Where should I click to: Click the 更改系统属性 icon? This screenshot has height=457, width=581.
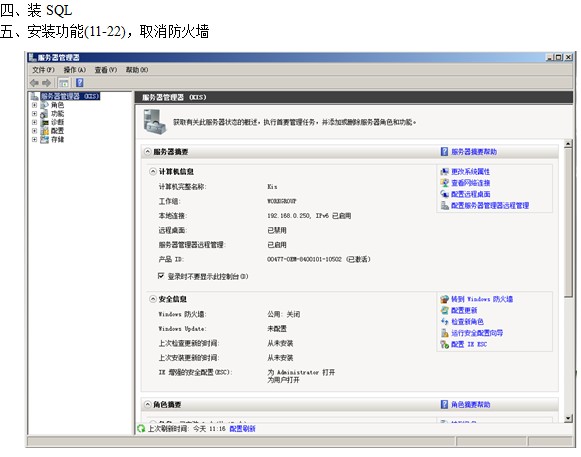pyautogui.click(x=445, y=172)
